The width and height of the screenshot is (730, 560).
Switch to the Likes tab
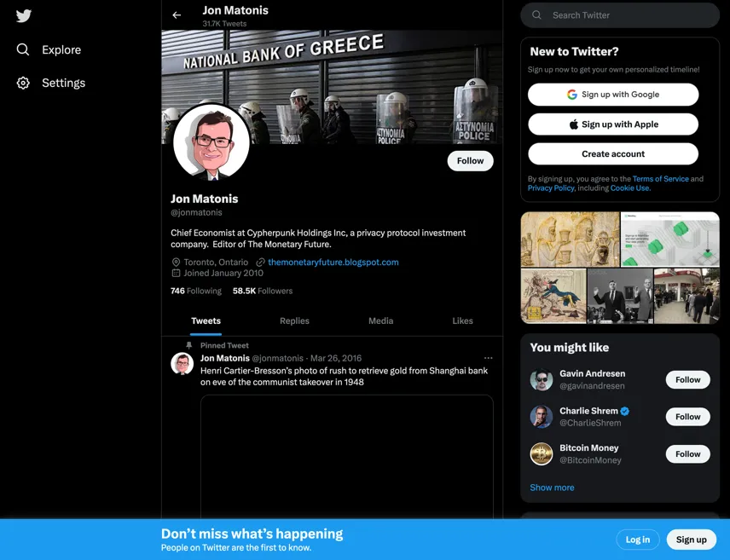[462, 320]
